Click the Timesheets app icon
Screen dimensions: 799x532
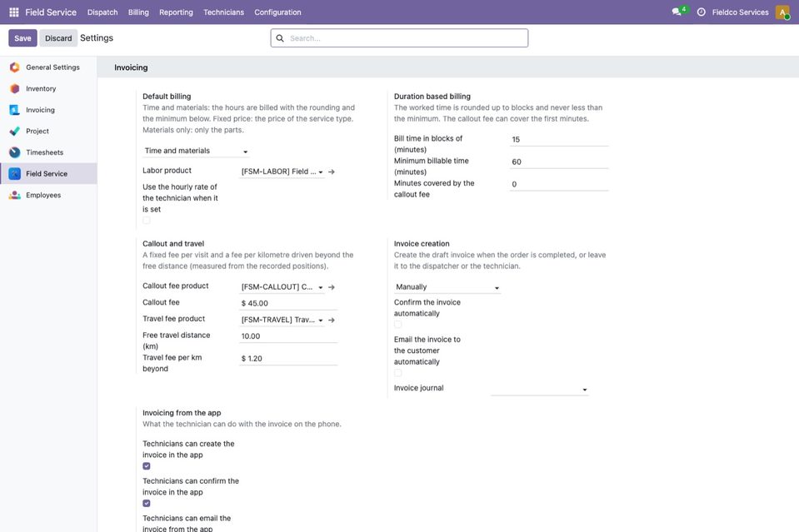point(15,152)
